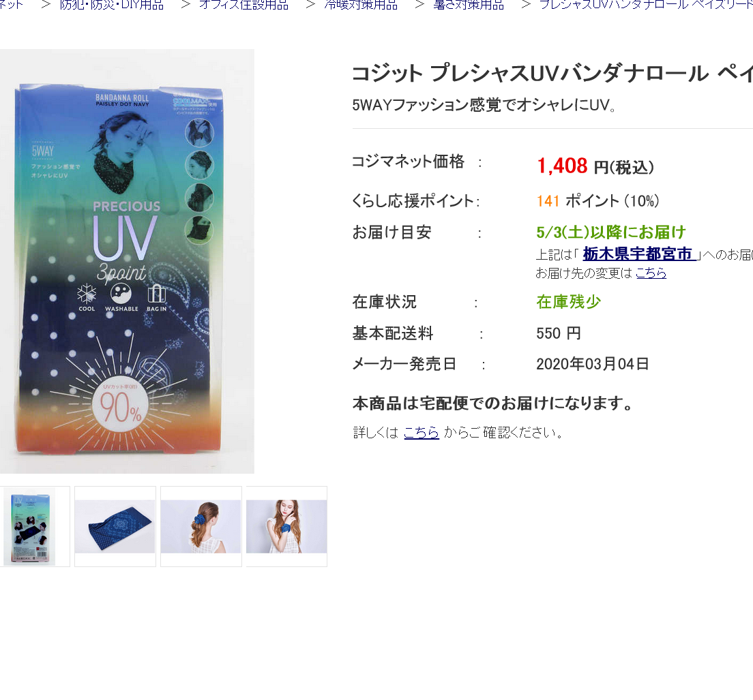753x700 pixels.
Task: Go to オフィス仮設用品 breadcrumb category
Action: tap(243, 5)
